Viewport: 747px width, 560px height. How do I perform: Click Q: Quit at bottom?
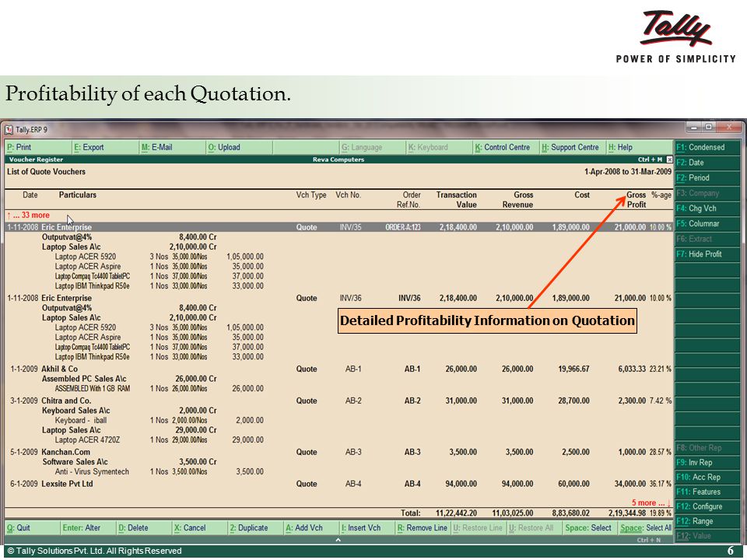(33, 527)
